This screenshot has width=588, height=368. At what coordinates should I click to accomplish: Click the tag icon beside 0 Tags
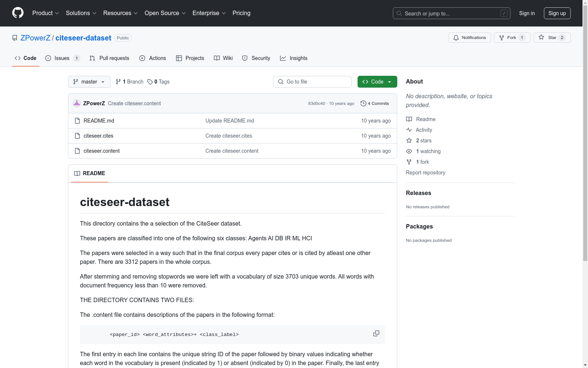150,82
